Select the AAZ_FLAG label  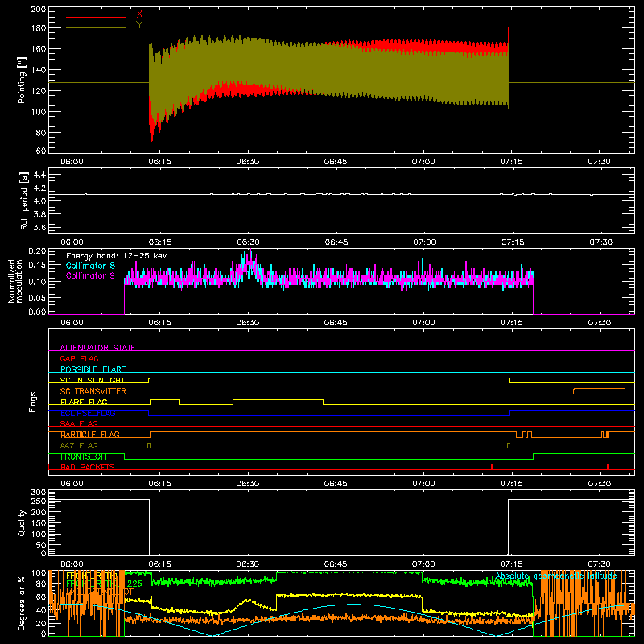[79, 445]
